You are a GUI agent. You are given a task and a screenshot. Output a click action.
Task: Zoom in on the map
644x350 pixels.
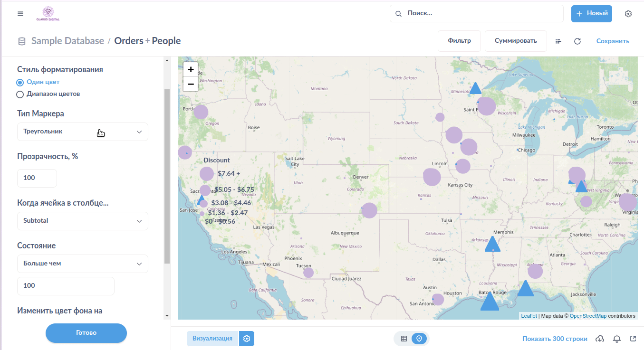point(191,69)
